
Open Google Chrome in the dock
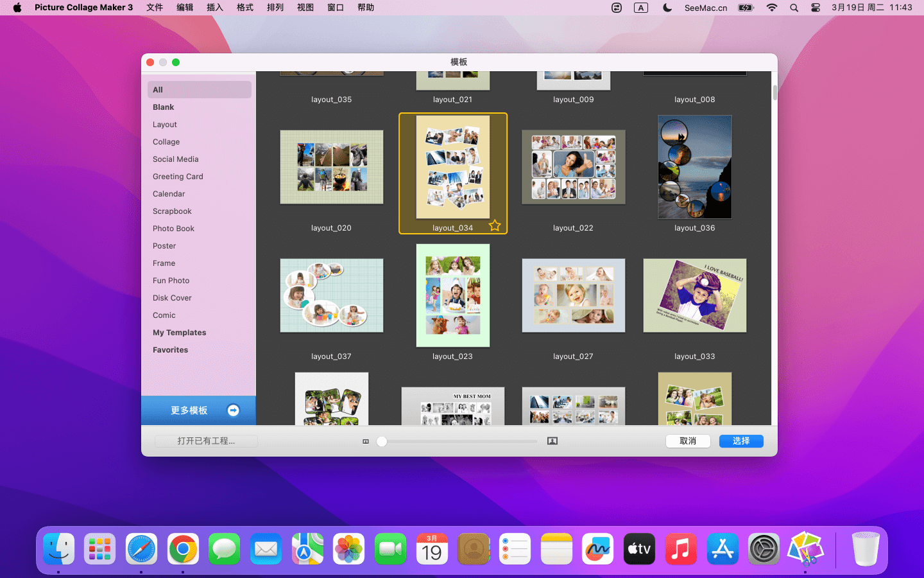183,549
